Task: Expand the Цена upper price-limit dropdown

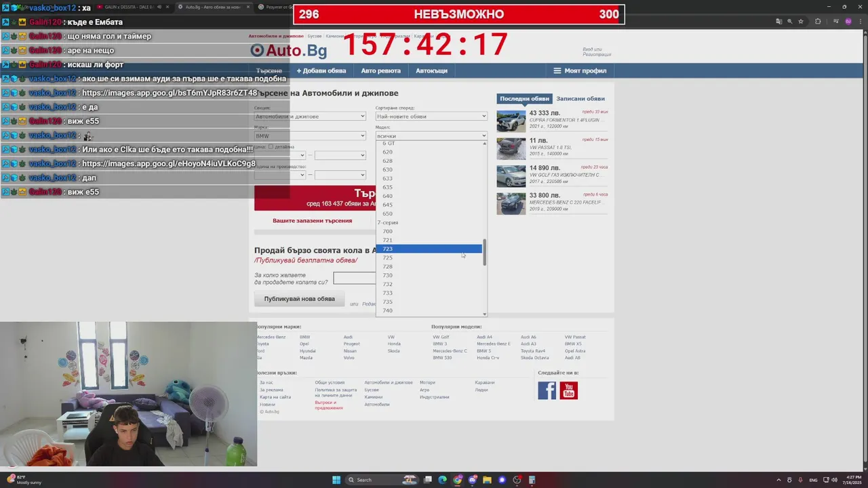Action: point(340,155)
